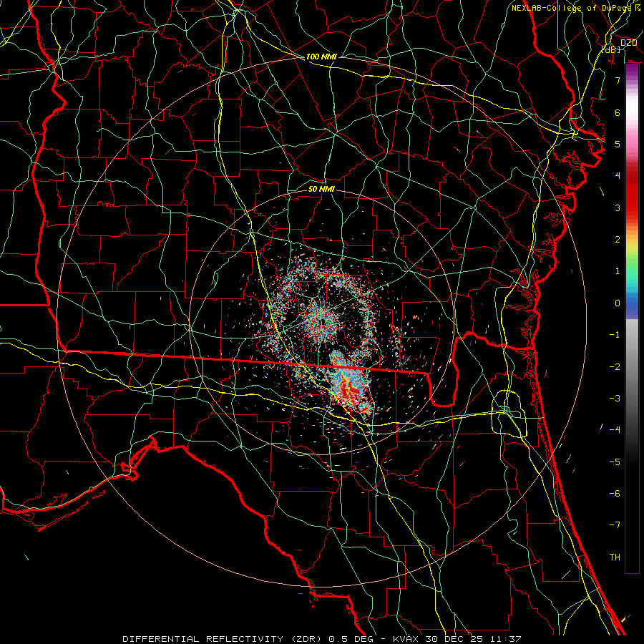Image resolution: width=644 pixels, height=644 pixels.
Task: Select the "5" value on the legend
Action: point(618,144)
